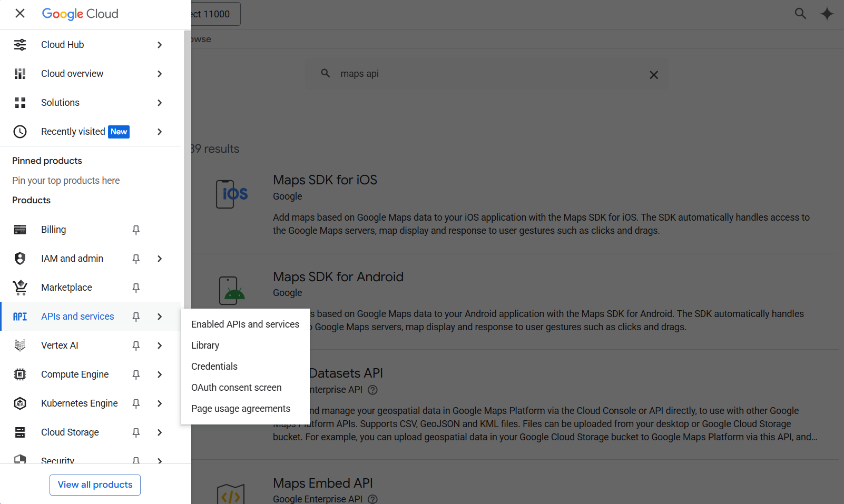Pin Marketplace product

(x=136, y=288)
